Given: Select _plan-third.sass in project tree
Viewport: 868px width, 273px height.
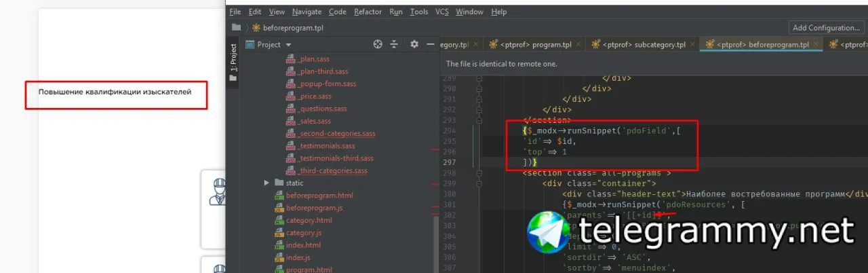Looking at the screenshot, I should coord(323,71).
